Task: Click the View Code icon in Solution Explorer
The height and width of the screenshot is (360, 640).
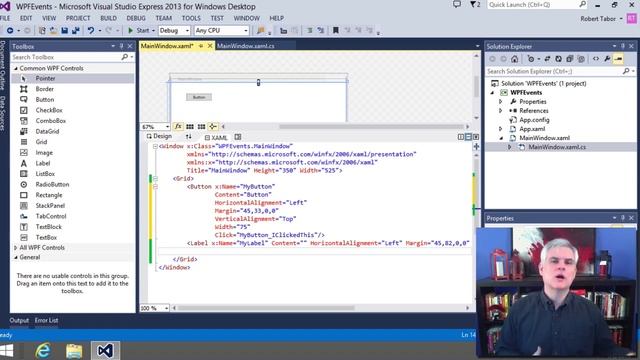Action: click(x=596, y=59)
